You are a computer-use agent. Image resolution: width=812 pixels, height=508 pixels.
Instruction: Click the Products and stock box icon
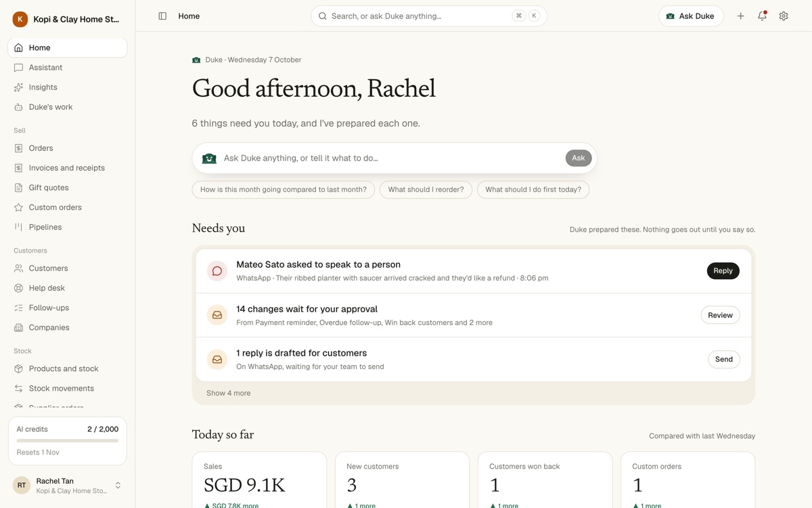(x=19, y=368)
